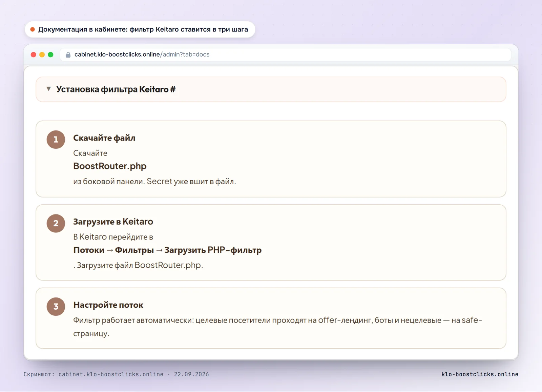Click the padlock icon in the address bar
Screen dimensions: 542x392
point(68,55)
